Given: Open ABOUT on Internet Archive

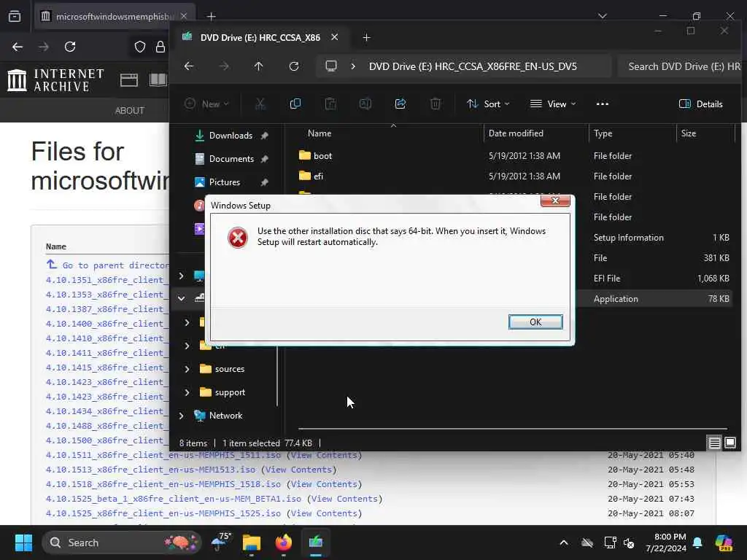Looking at the screenshot, I should click(130, 111).
